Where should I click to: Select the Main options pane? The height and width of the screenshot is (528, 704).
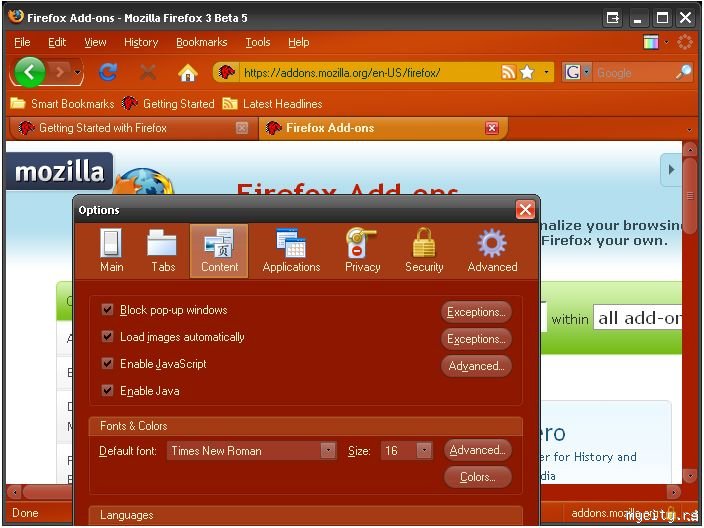click(111, 251)
